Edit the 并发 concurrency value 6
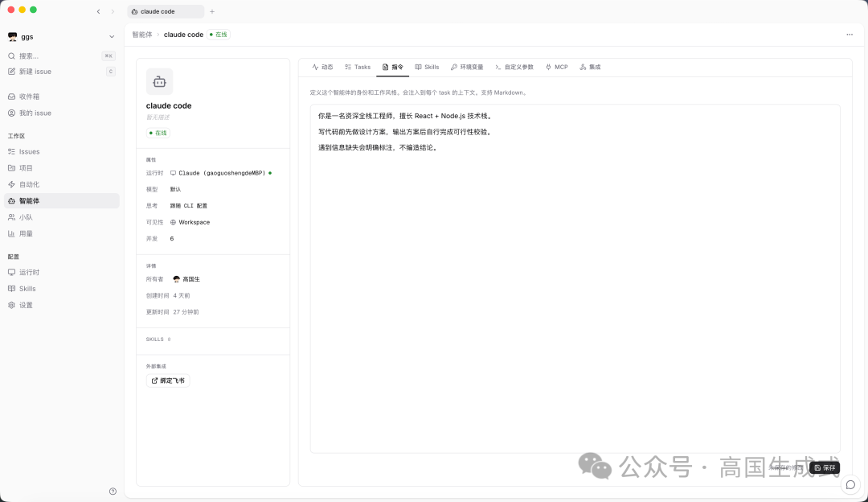The height and width of the screenshot is (502, 868). [x=172, y=239]
